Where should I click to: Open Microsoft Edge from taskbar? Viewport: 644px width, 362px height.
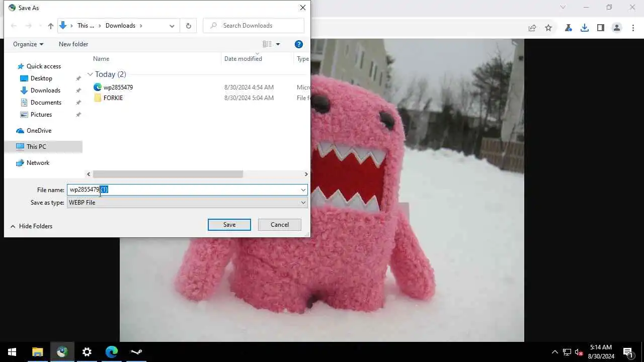(112, 352)
